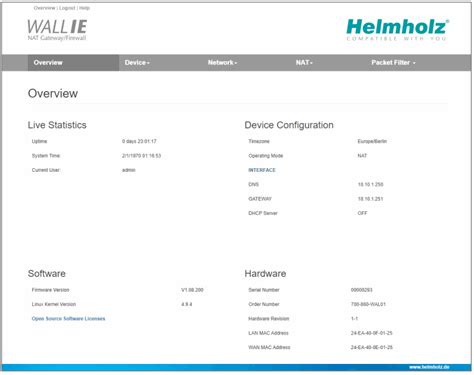
Task: Select the Overview tab in navigation bar
Action: (73, 63)
